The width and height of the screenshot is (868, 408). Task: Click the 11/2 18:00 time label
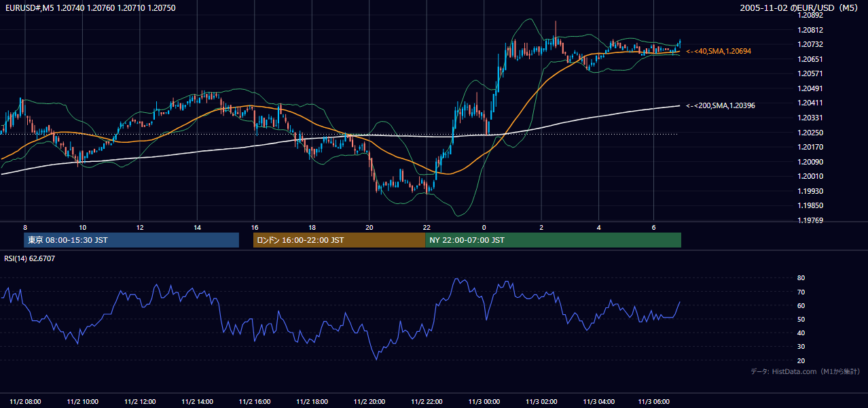[312, 401]
